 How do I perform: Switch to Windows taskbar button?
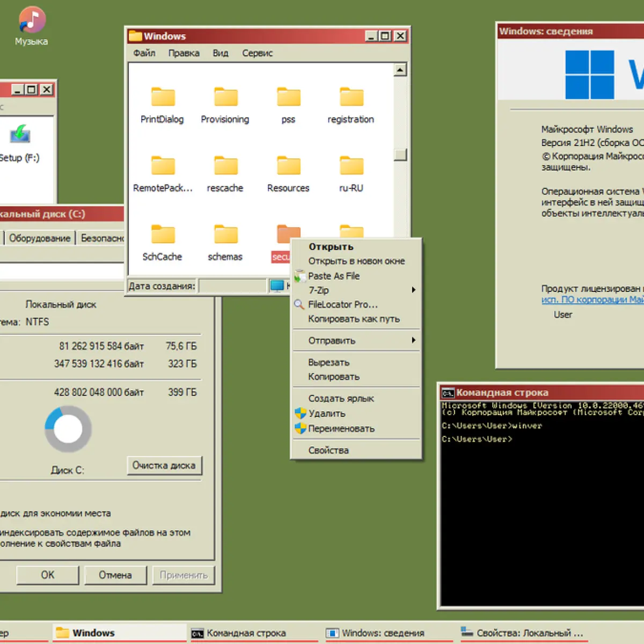[x=119, y=633]
